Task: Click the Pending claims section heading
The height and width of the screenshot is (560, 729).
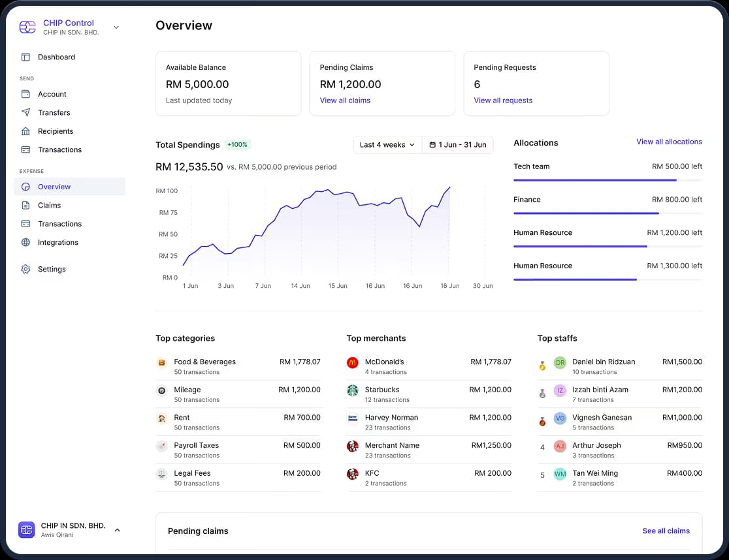Action: coord(198,531)
